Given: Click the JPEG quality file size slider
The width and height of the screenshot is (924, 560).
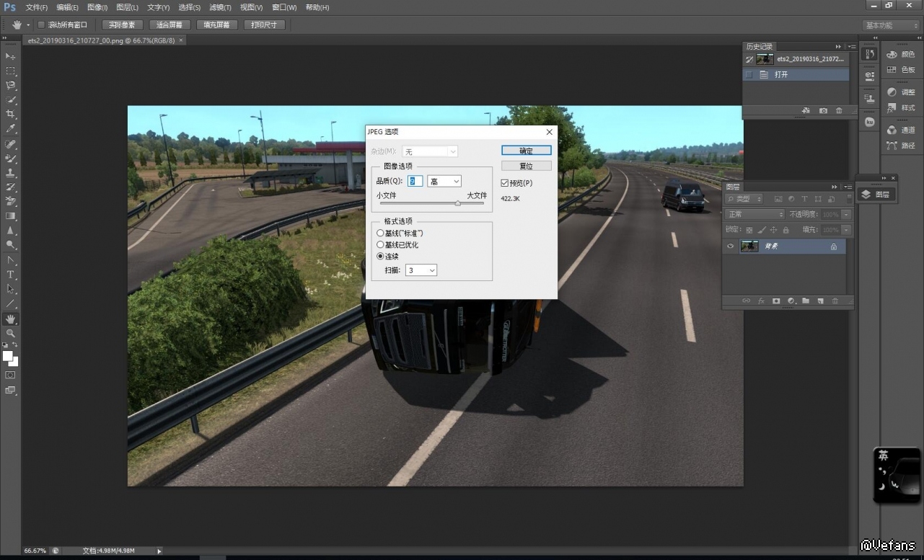Looking at the screenshot, I should point(432,203).
